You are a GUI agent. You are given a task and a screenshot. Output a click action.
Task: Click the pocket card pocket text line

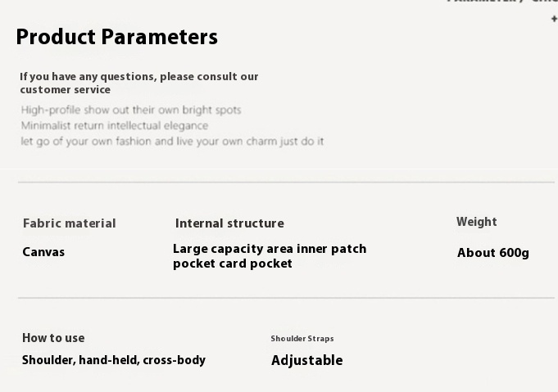[233, 264]
